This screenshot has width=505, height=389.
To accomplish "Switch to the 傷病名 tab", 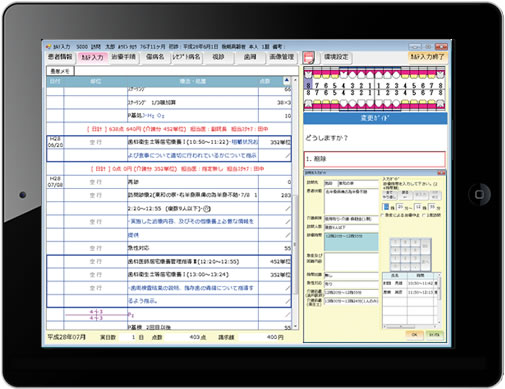I will 155,57.
